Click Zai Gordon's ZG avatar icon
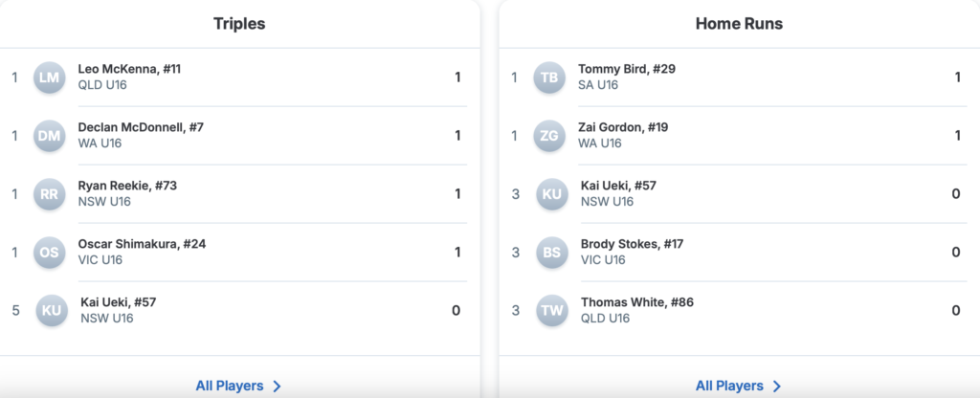Viewport: 980px width, 398px height. point(549,136)
